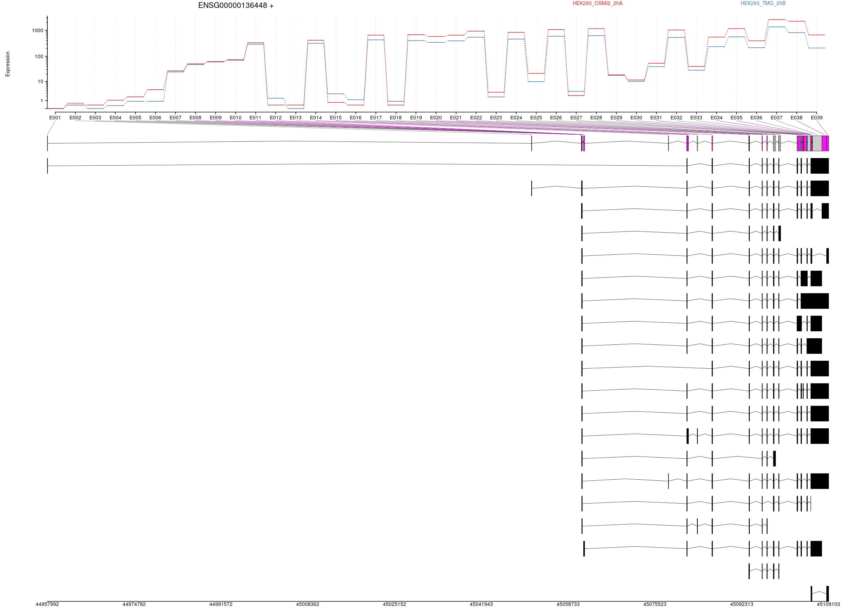Click exon label E031

[x=656, y=118]
